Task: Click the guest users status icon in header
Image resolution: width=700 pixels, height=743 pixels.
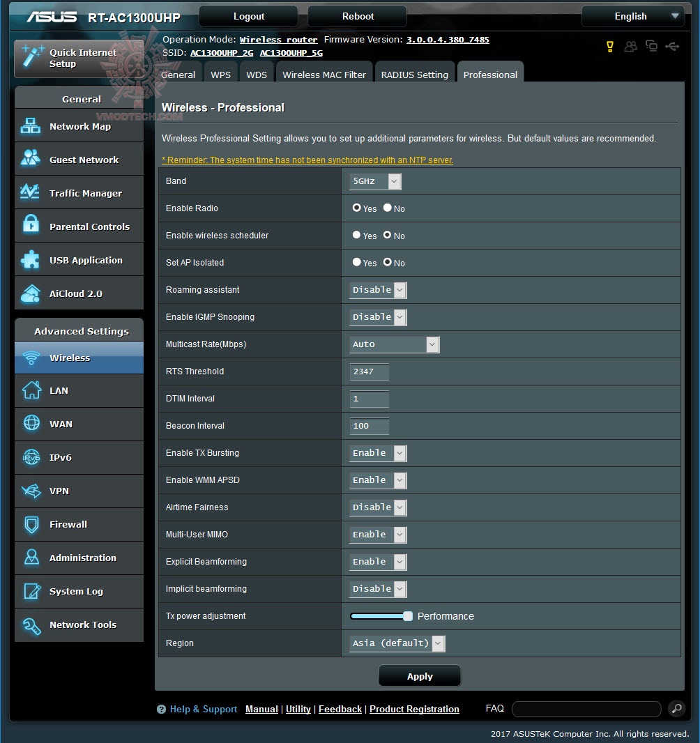Action: pyautogui.click(x=630, y=46)
